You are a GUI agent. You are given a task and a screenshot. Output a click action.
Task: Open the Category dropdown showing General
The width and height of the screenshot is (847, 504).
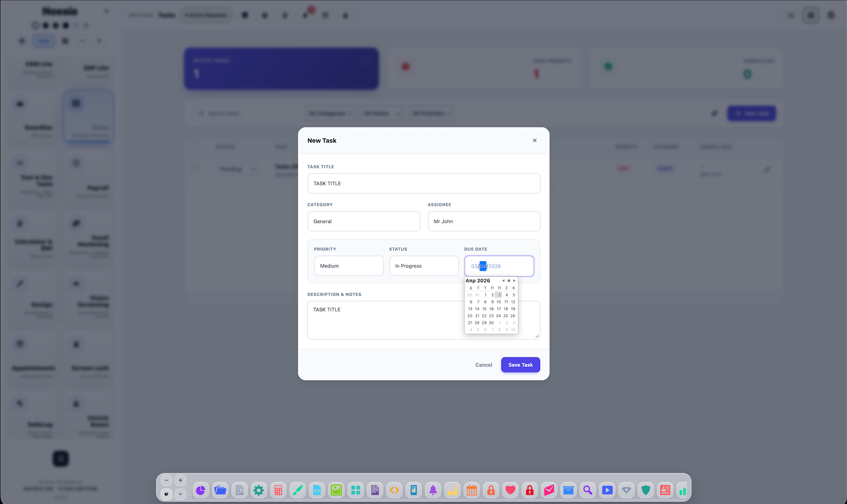pyautogui.click(x=364, y=221)
